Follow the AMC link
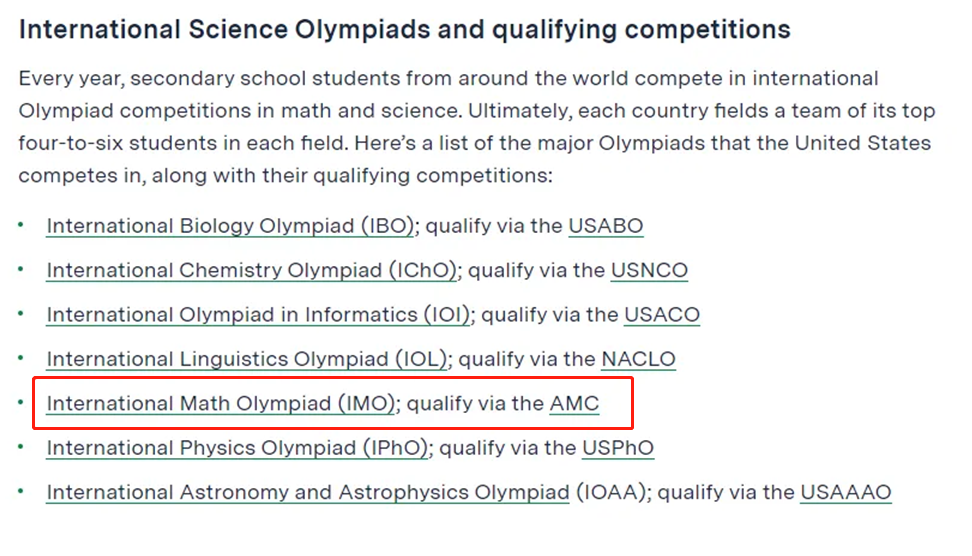 pyautogui.click(x=574, y=404)
